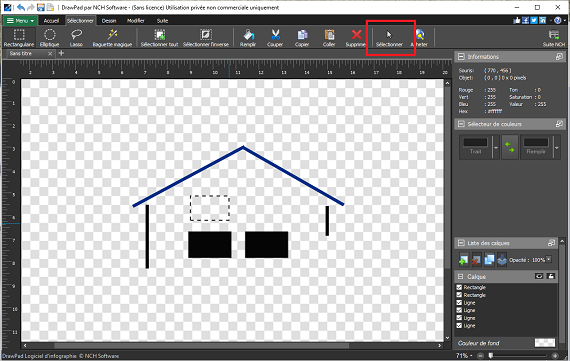Pick the Baguette magique tool

(x=112, y=38)
